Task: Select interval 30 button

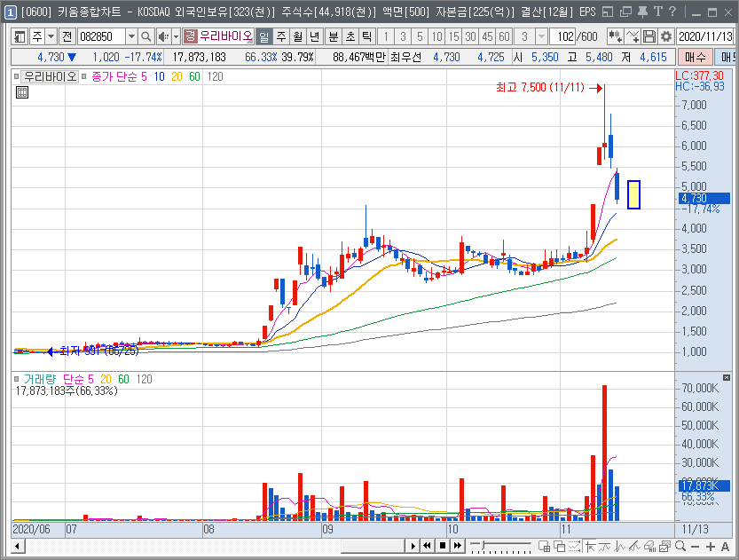Action: point(470,36)
